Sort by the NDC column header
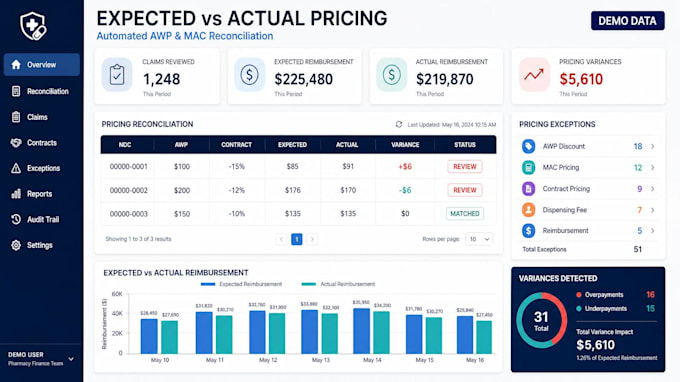This screenshot has width=680, height=382. (x=125, y=145)
